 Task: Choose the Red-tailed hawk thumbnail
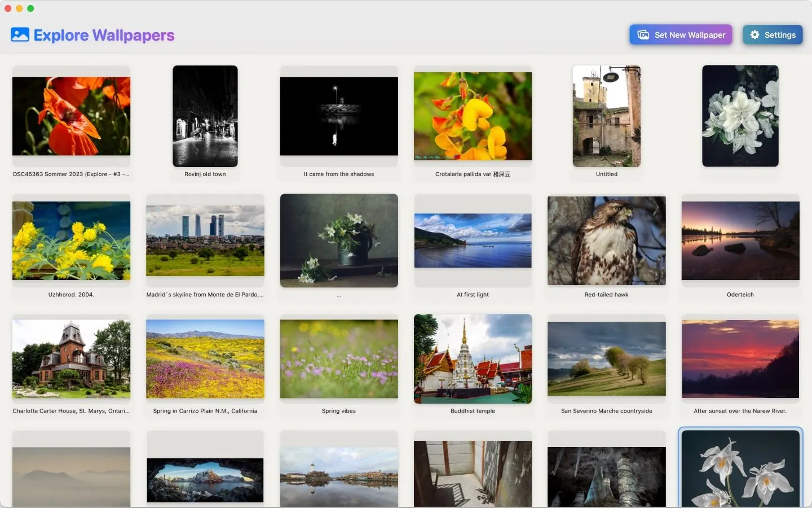[x=607, y=240]
